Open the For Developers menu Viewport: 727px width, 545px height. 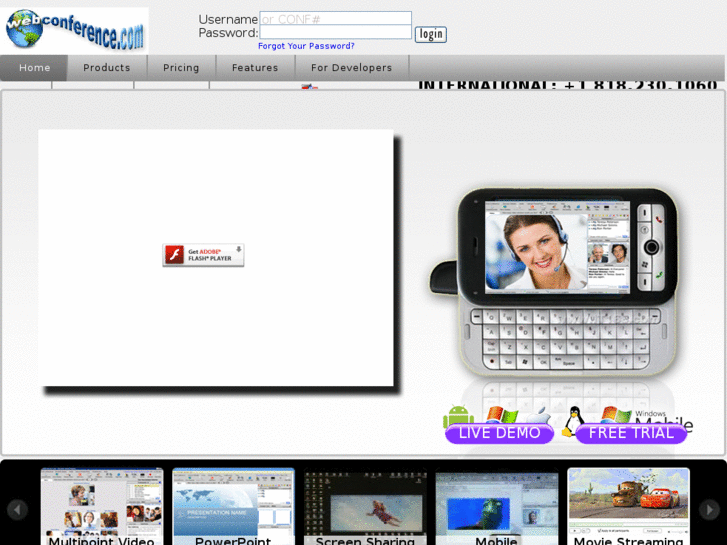tap(351, 68)
